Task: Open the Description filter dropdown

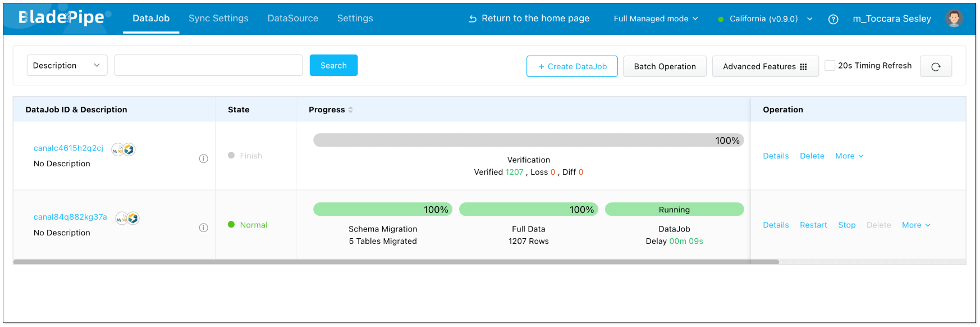Action: (x=67, y=66)
